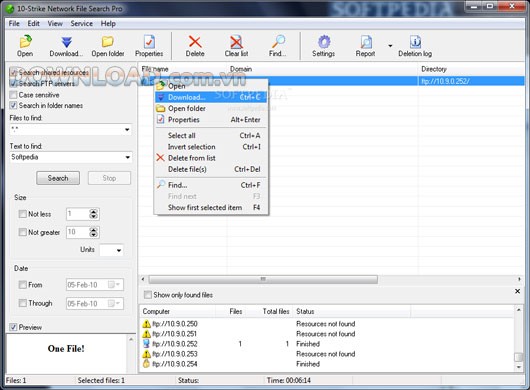Choose Invert selection in the context menu
This screenshot has width=530, height=390.
tap(211, 147)
